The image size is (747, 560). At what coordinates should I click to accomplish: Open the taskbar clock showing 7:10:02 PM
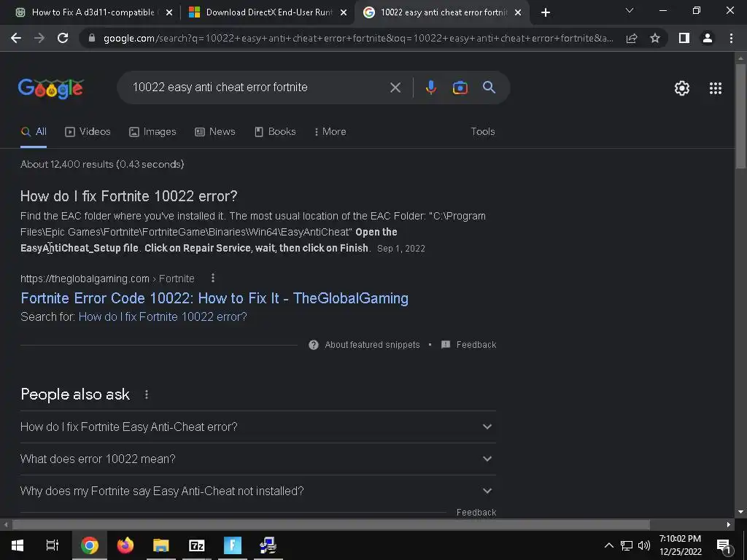[681, 545]
